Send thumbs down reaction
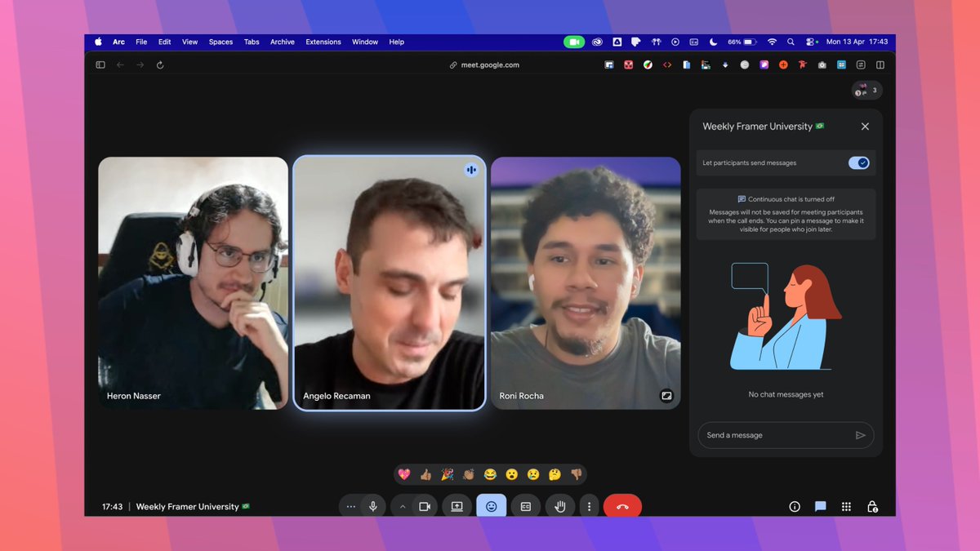The width and height of the screenshot is (980, 551). 577,474
